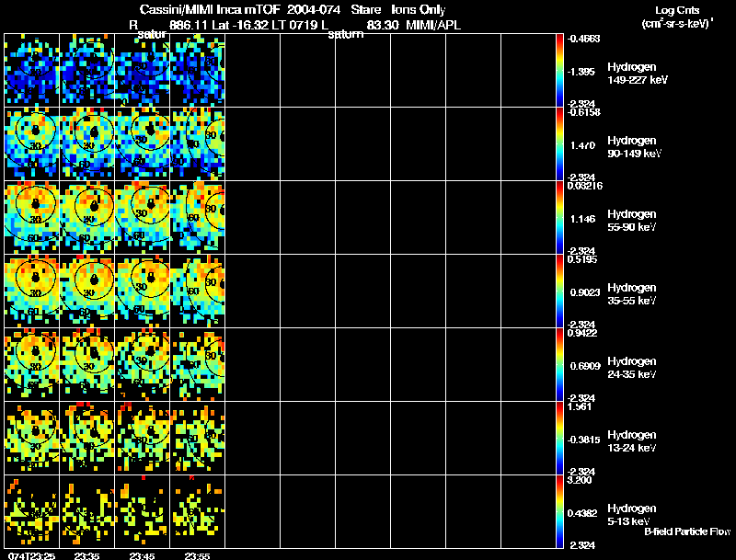Click the color bar for Hydrogen 149-227 keV
The height and width of the screenshot is (560, 736).
tap(559, 71)
